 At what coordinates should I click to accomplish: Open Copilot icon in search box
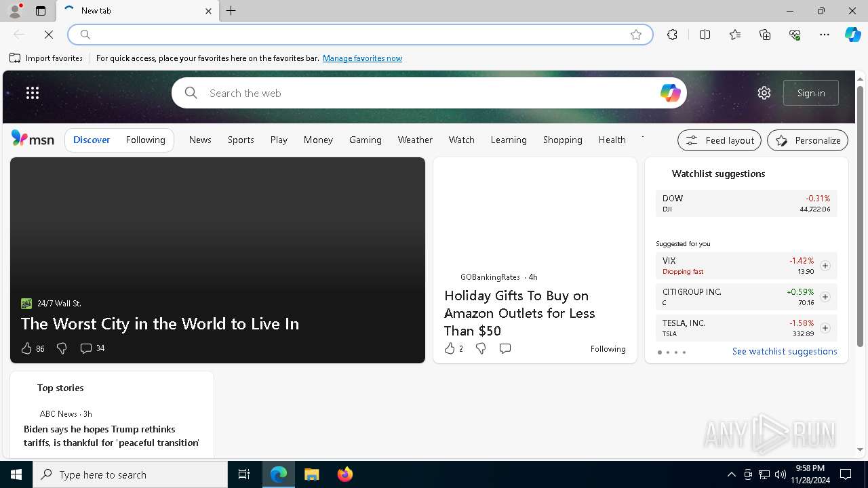[x=670, y=93]
